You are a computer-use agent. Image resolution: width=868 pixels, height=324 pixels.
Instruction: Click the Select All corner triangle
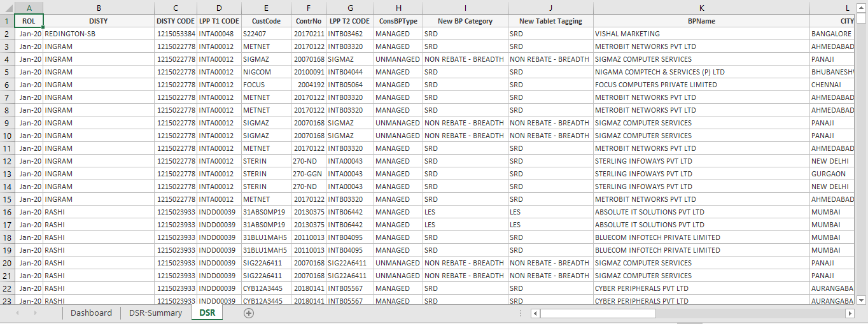[x=7, y=8]
